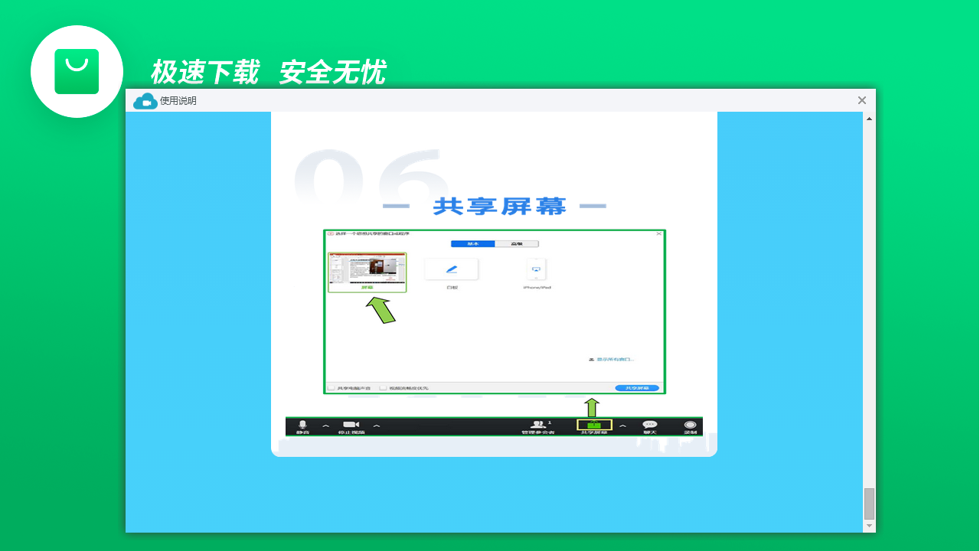
Task: Mute the microphone via 静音 icon
Action: coord(303,424)
